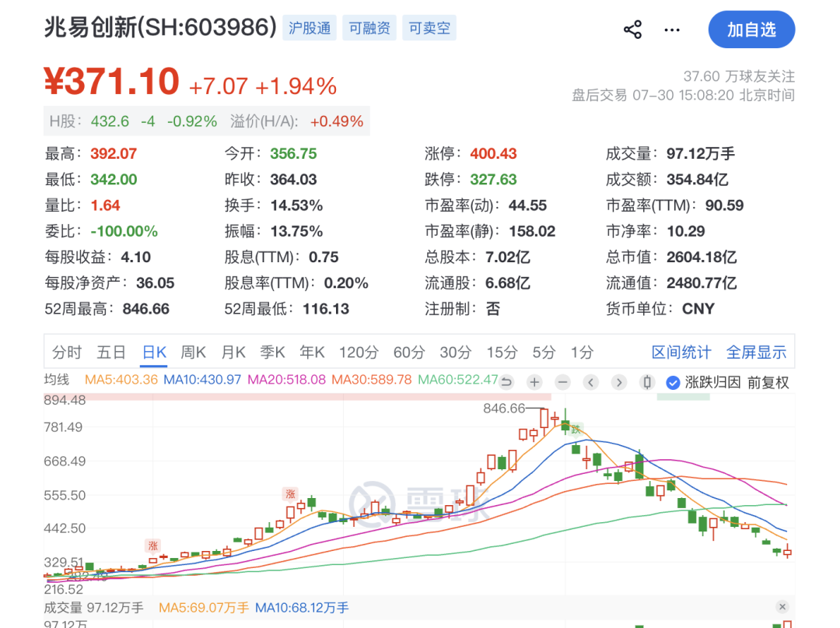Click the 52周最低 value 116.13

(x=326, y=309)
